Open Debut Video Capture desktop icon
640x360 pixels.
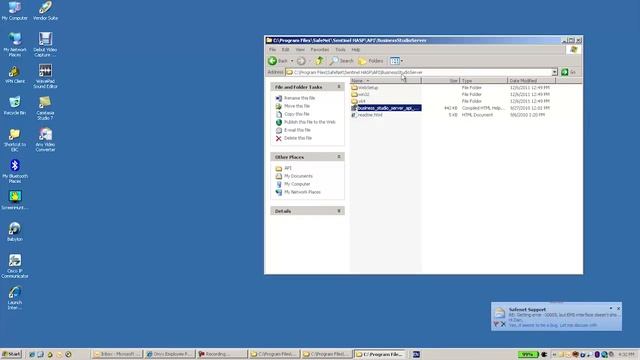(45, 44)
